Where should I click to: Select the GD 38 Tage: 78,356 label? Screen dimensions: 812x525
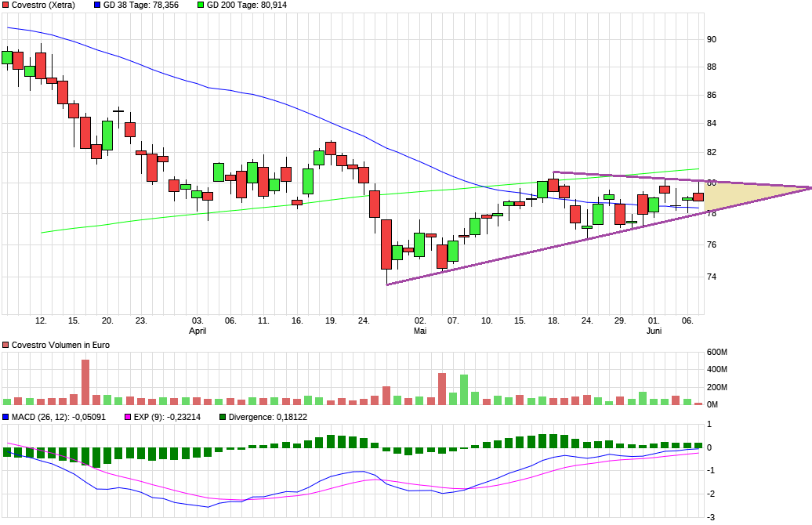coord(141,5)
